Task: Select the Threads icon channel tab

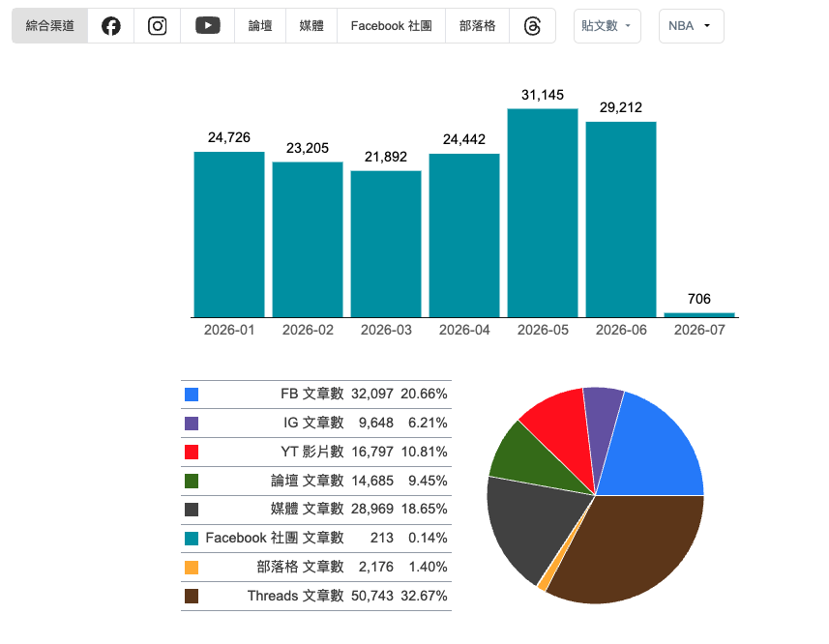Action: (x=532, y=26)
